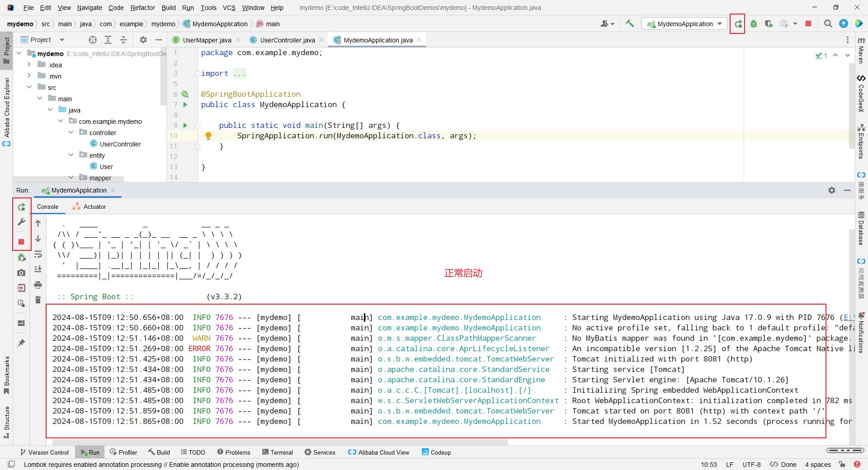Image resolution: width=868 pixels, height=470 pixels.
Task: Switch to the Actuator tab
Action: tap(90, 207)
